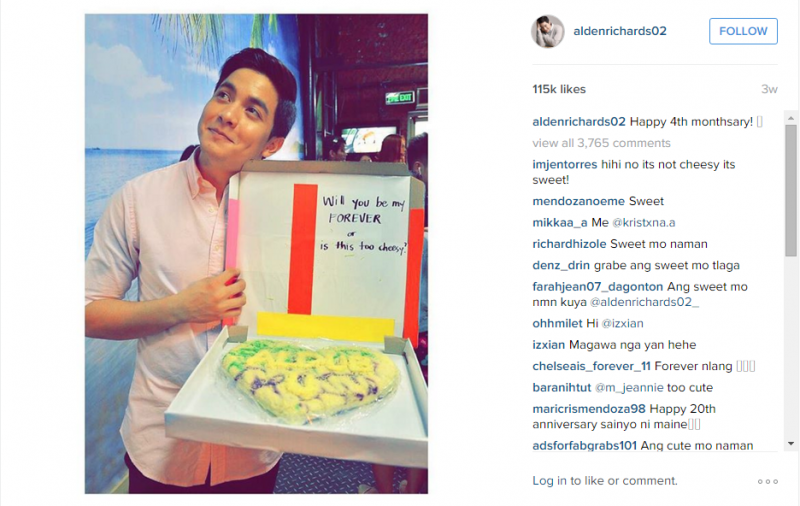Open richardhizole commenter profile
The width and height of the screenshot is (800, 506).
(569, 244)
